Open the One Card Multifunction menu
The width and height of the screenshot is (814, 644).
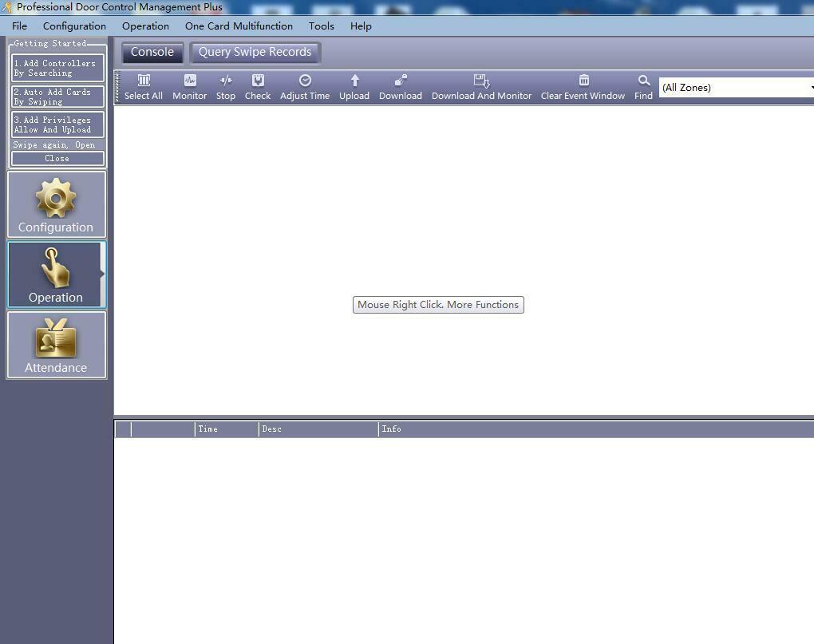click(x=239, y=26)
